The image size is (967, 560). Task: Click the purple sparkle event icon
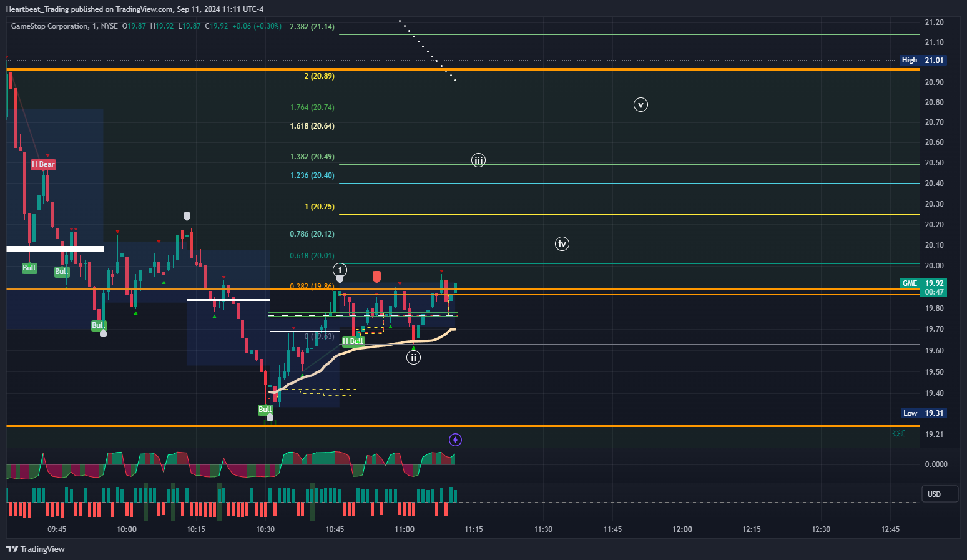pos(456,440)
